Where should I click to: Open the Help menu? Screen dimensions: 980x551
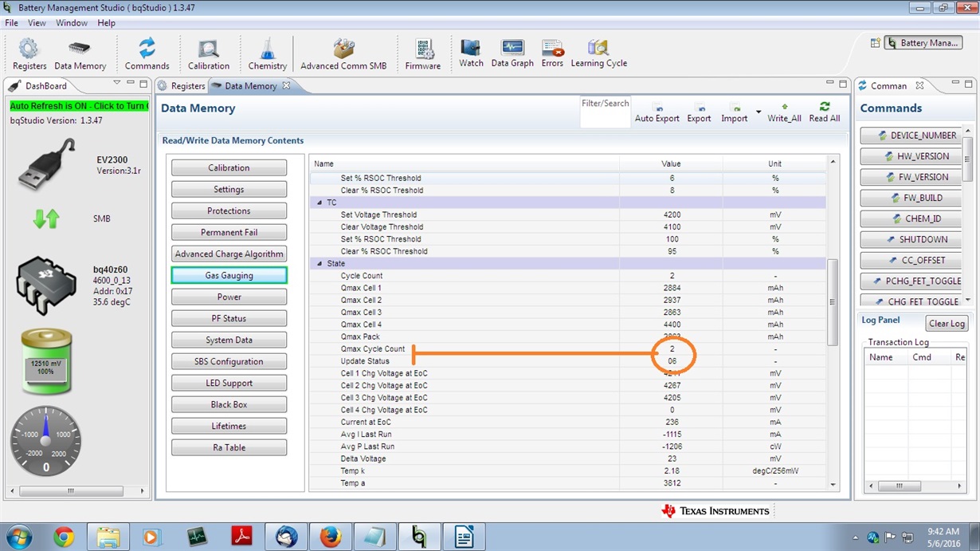pyautogui.click(x=107, y=23)
